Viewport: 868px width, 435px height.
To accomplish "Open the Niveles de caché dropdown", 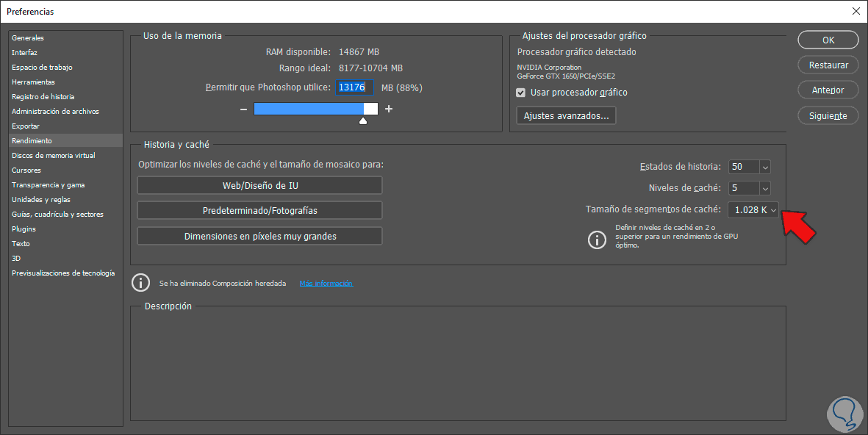I will tap(765, 188).
